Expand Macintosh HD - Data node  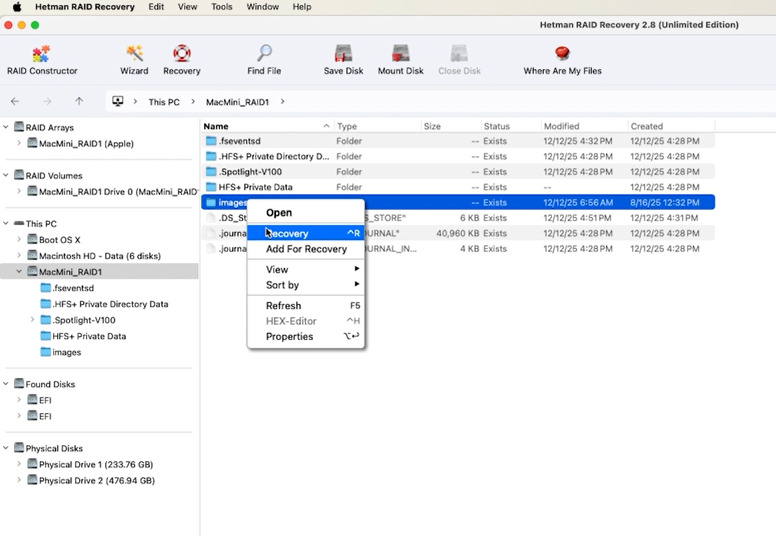19,255
